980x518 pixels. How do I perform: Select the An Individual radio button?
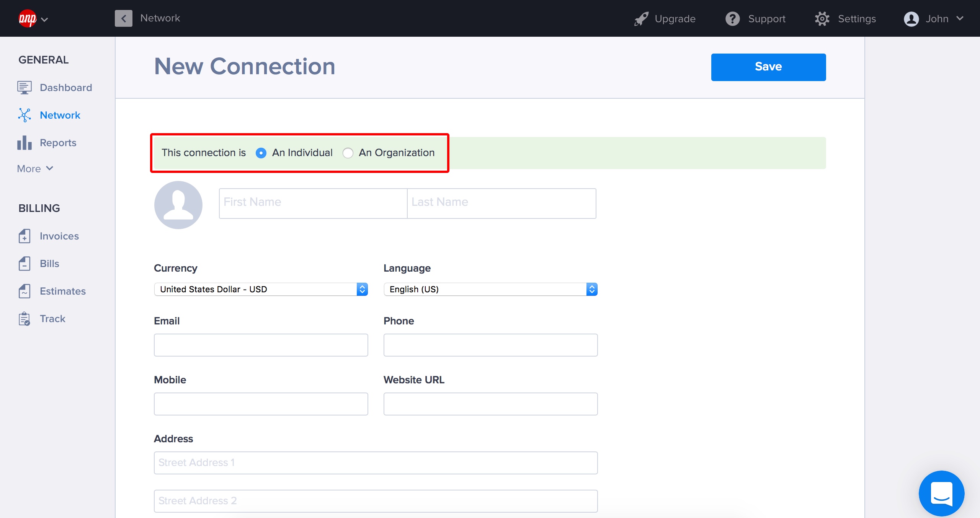coord(261,153)
